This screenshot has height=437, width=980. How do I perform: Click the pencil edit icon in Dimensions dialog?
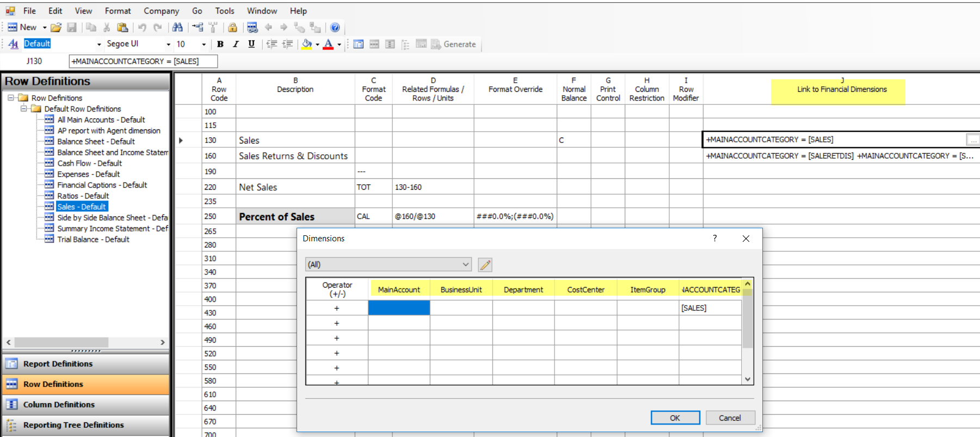click(x=485, y=265)
